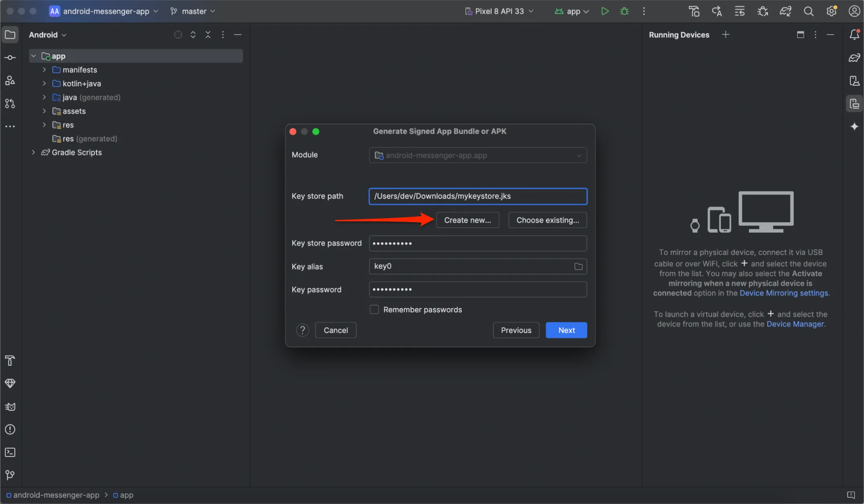The image size is (864, 504).
Task: Click the Create new... button
Action: point(467,219)
